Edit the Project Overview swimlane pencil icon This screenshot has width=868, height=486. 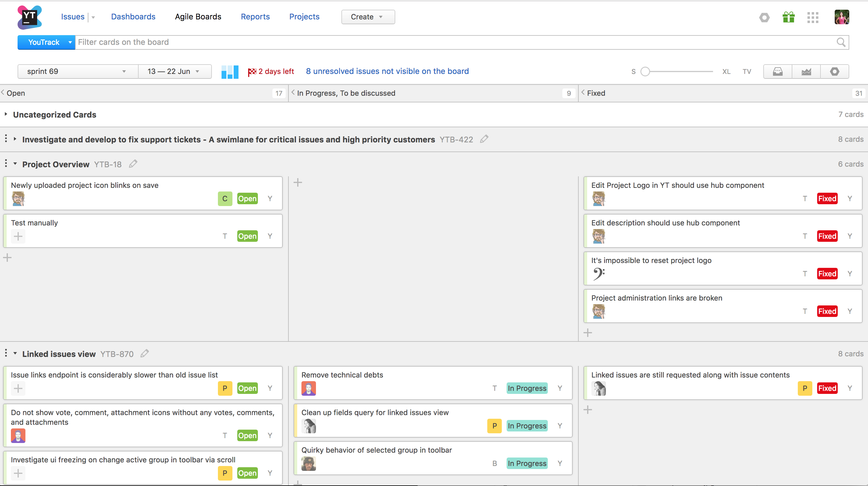pyautogui.click(x=133, y=164)
